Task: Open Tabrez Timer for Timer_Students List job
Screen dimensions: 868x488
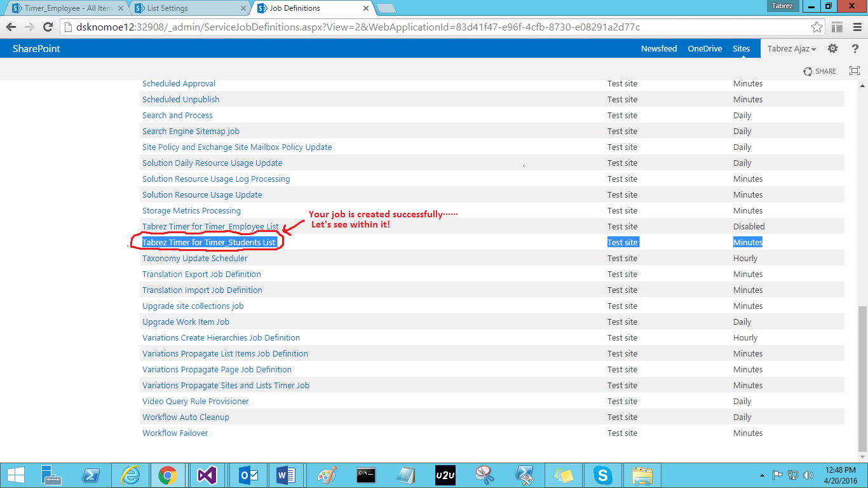Action: pyautogui.click(x=210, y=242)
